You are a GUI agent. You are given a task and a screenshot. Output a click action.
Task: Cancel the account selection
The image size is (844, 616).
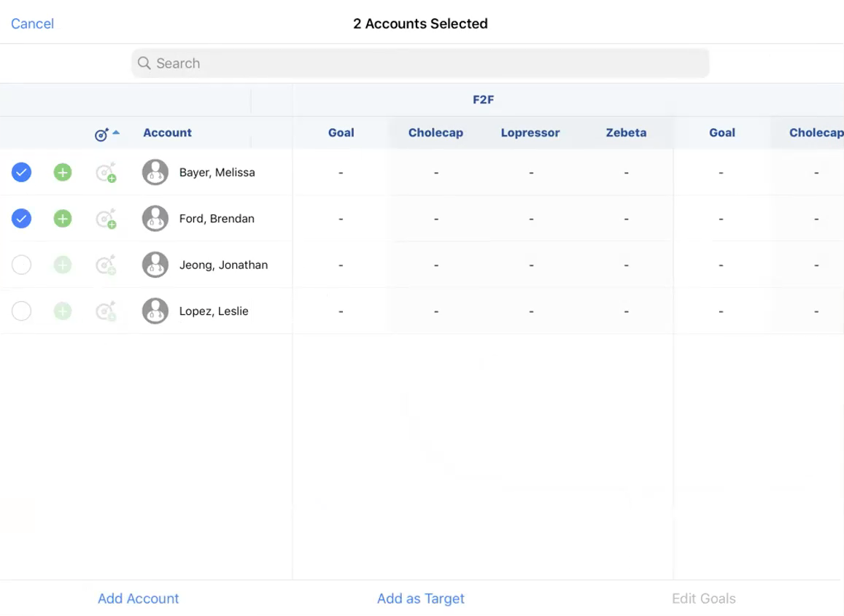tap(32, 23)
